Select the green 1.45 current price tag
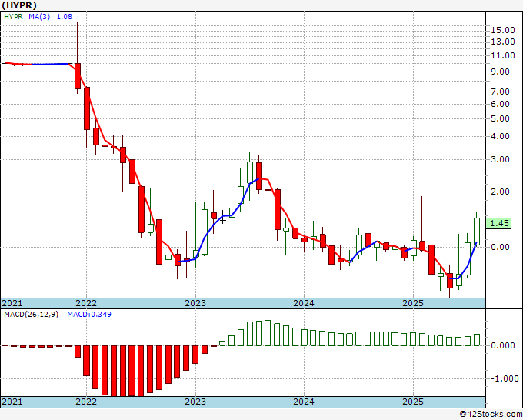 tap(498, 224)
